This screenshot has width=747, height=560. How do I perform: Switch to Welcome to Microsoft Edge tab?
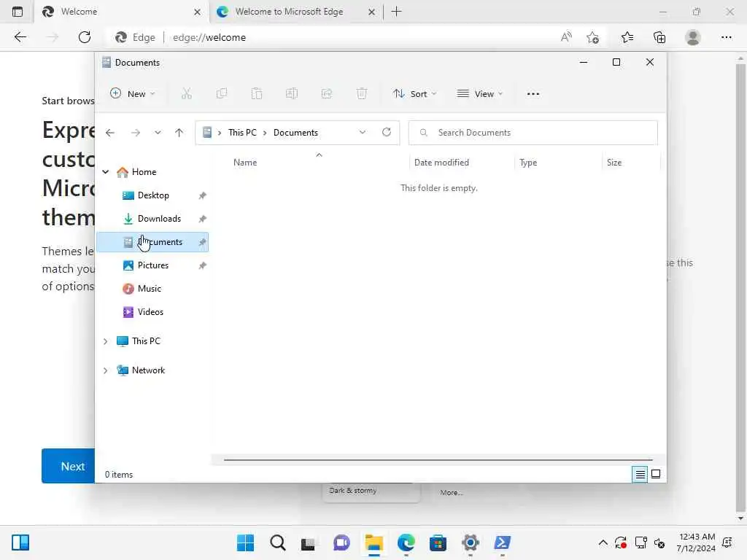tap(295, 12)
